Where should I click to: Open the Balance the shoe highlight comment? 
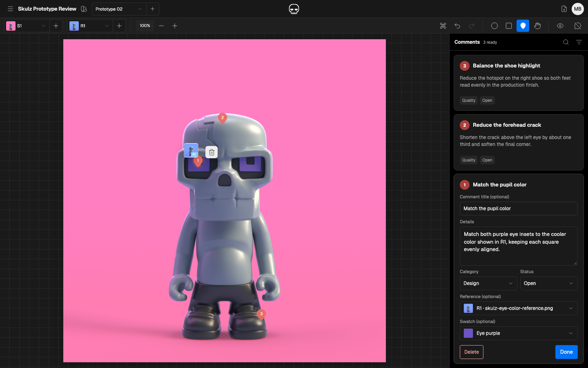pos(519,83)
